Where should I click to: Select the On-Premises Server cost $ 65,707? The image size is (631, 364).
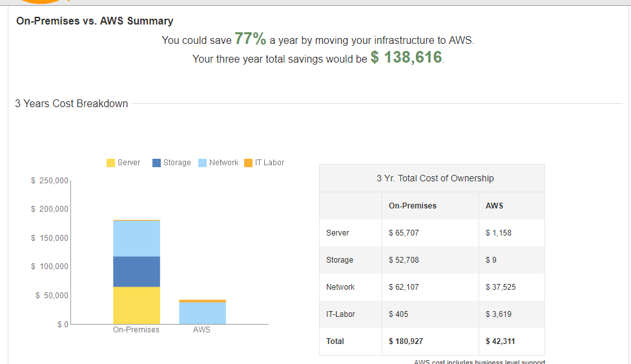[x=404, y=233]
